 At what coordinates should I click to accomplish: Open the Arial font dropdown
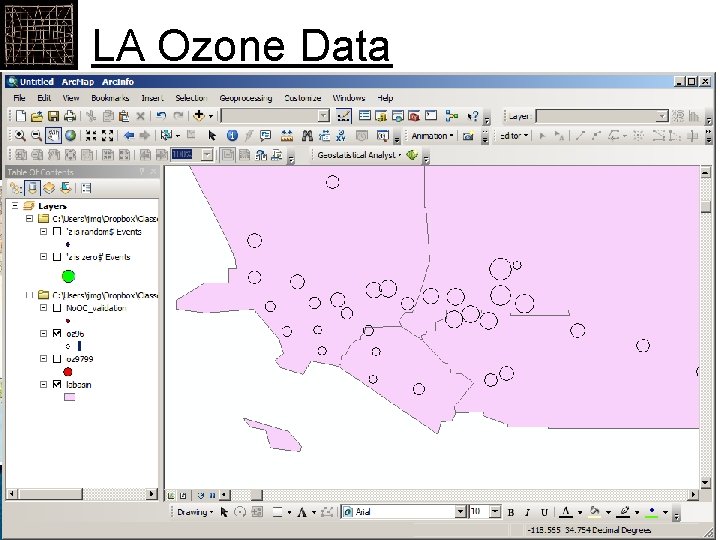click(x=460, y=512)
